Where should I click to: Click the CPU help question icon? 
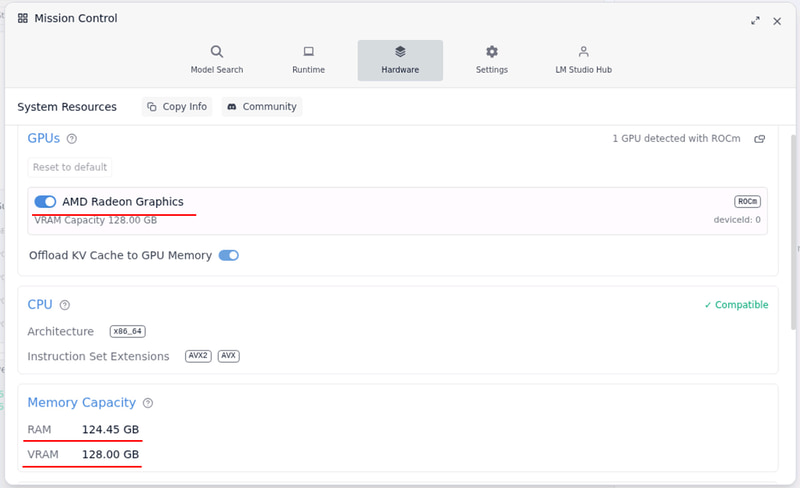click(x=65, y=305)
